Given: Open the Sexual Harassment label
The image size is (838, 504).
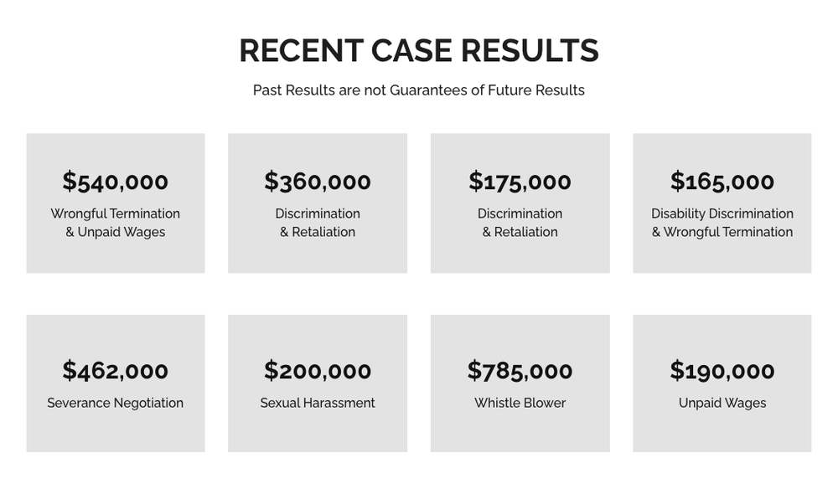Looking at the screenshot, I should click(318, 403).
